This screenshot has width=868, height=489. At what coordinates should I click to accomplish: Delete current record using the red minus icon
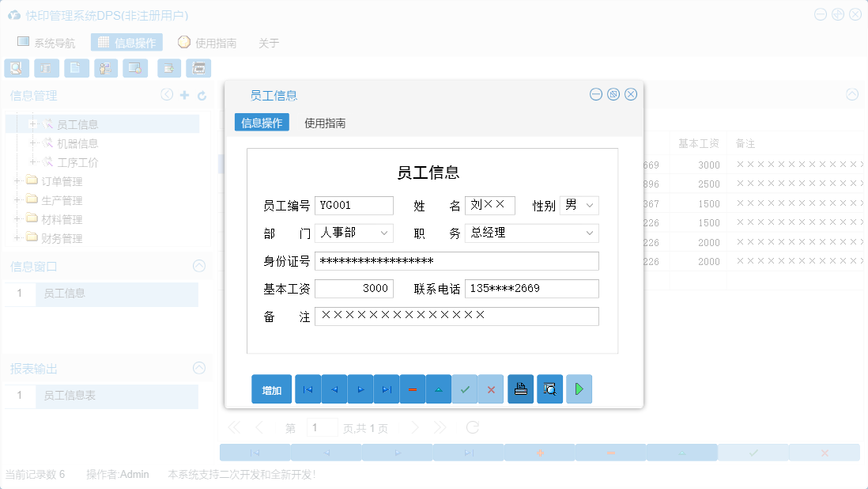412,389
